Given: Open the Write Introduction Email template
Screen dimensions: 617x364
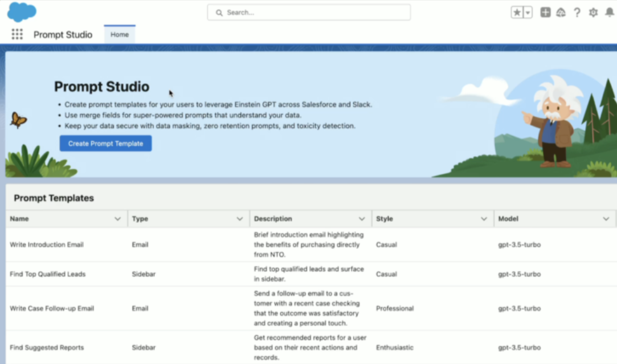Looking at the screenshot, I should [47, 245].
